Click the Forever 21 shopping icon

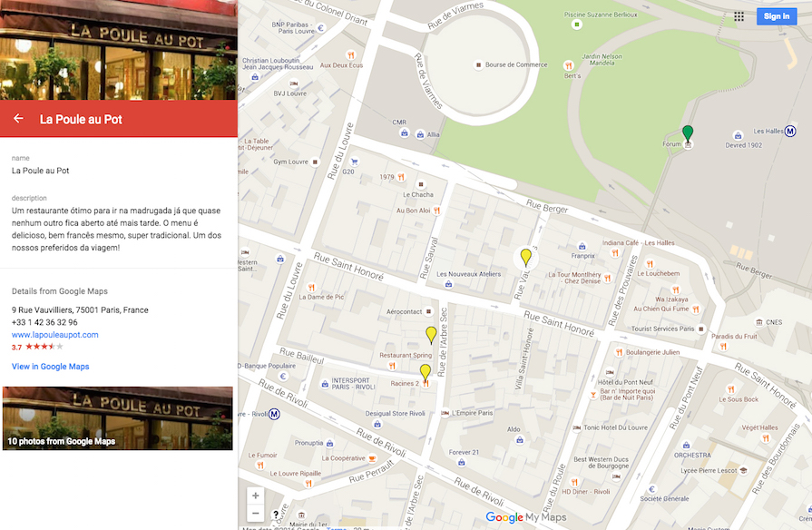pos(461,462)
